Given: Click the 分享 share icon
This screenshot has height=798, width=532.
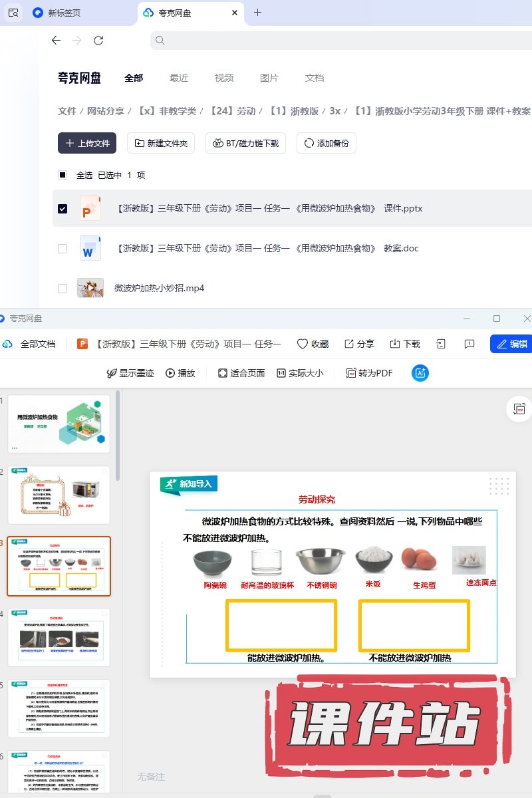Looking at the screenshot, I should click(x=349, y=344).
